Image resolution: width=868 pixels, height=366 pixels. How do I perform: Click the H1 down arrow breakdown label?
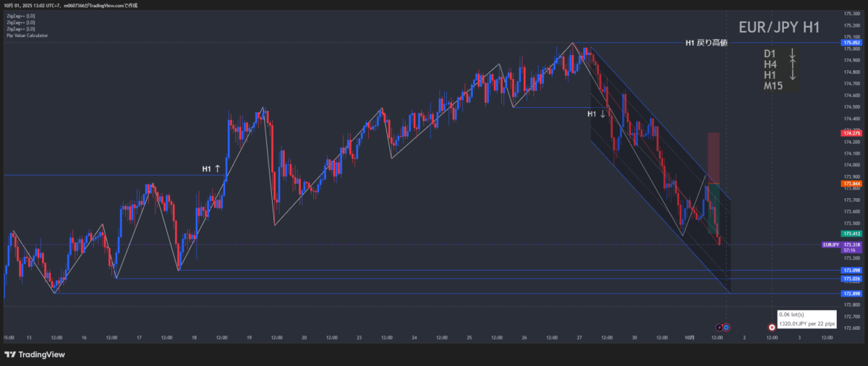point(596,114)
